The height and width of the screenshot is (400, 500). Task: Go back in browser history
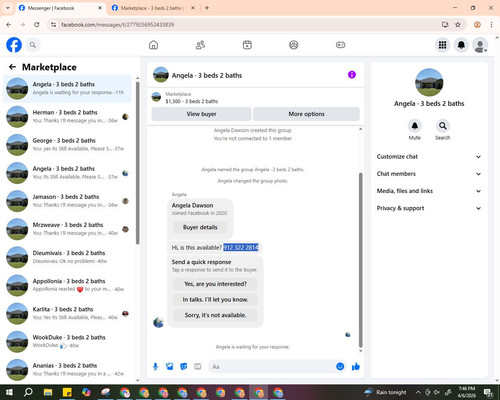pos(9,25)
